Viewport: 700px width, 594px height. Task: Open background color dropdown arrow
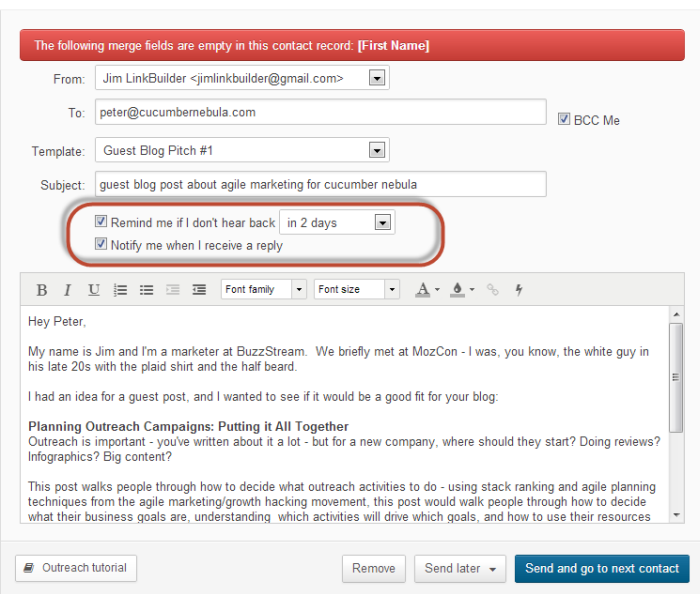472,289
